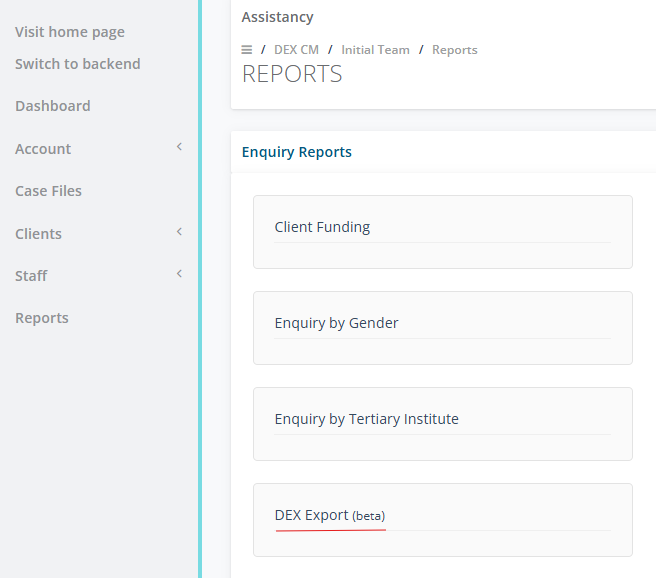Open the DEX Export beta report
This screenshot has width=656, height=578.
[330, 515]
